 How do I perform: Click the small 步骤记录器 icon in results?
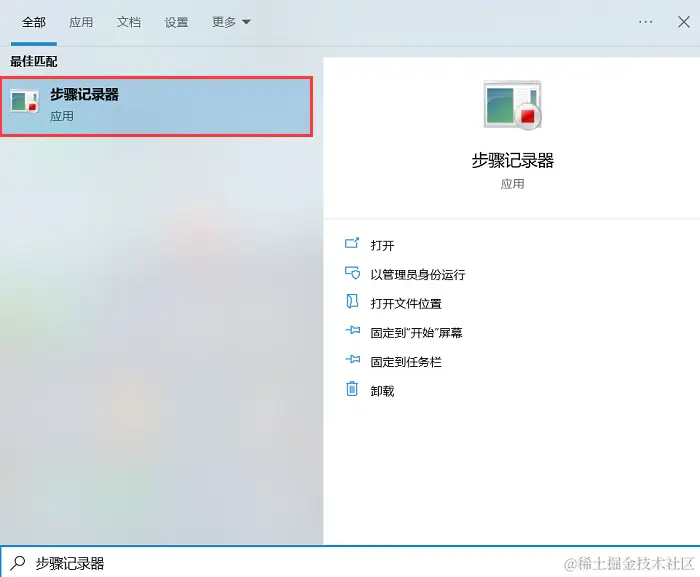pyautogui.click(x=25, y=101)
